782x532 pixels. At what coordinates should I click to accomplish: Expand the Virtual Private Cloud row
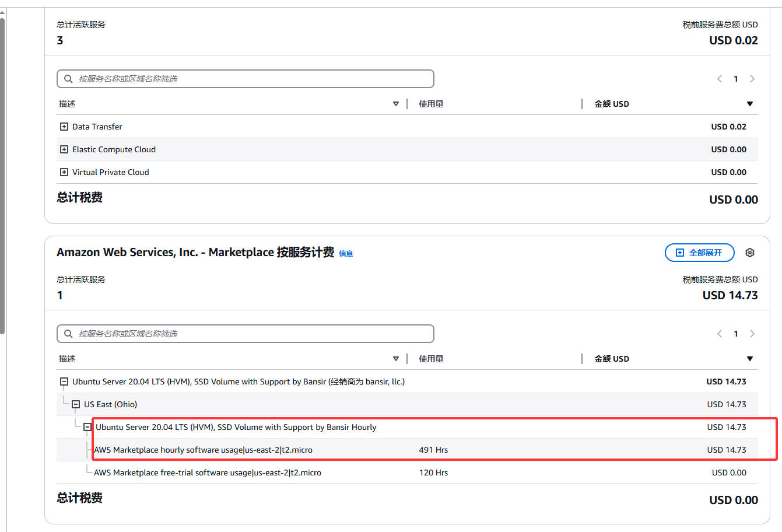[64, 172]
